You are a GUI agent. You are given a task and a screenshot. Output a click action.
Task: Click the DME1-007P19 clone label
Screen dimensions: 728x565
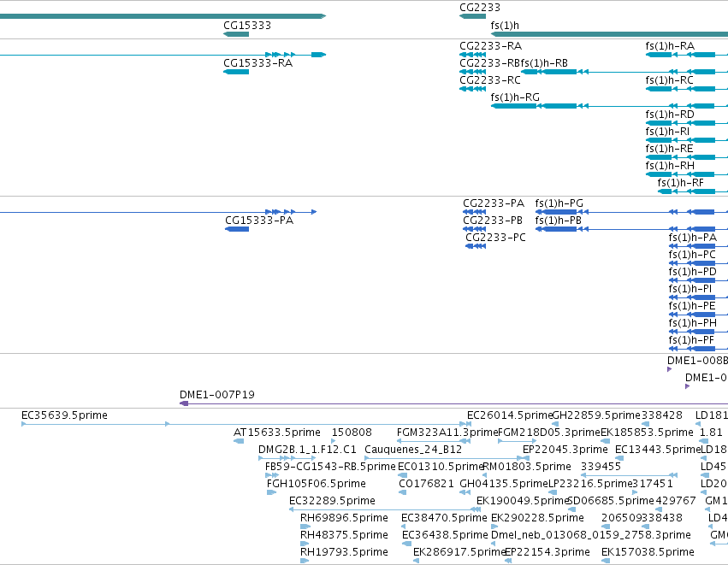(x=216, y=395)
